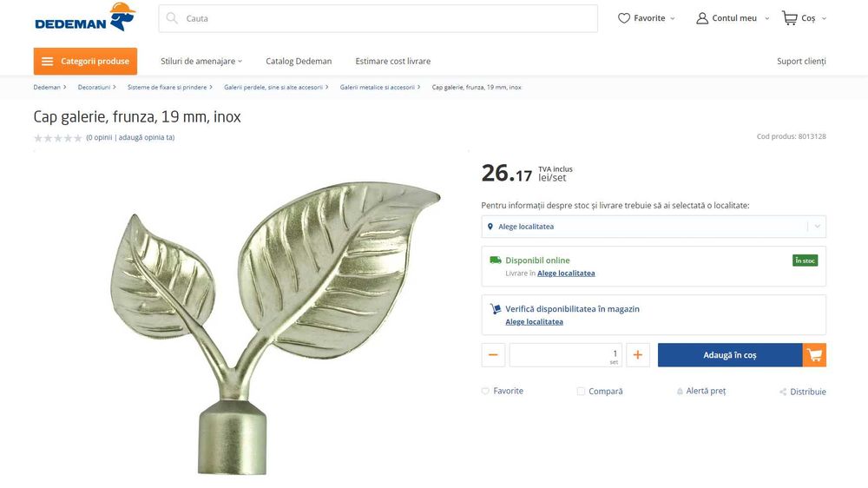Open the Categorii produse menu
Image resolution: width=868 pixels, height=488 pixels.
[85, 62]
